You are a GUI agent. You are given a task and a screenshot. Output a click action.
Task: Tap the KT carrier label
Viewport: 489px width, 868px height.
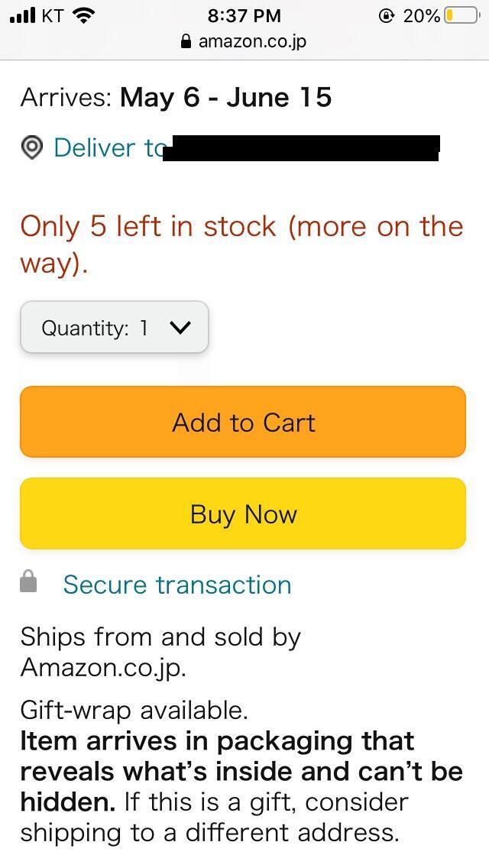(x=52, y=15)
